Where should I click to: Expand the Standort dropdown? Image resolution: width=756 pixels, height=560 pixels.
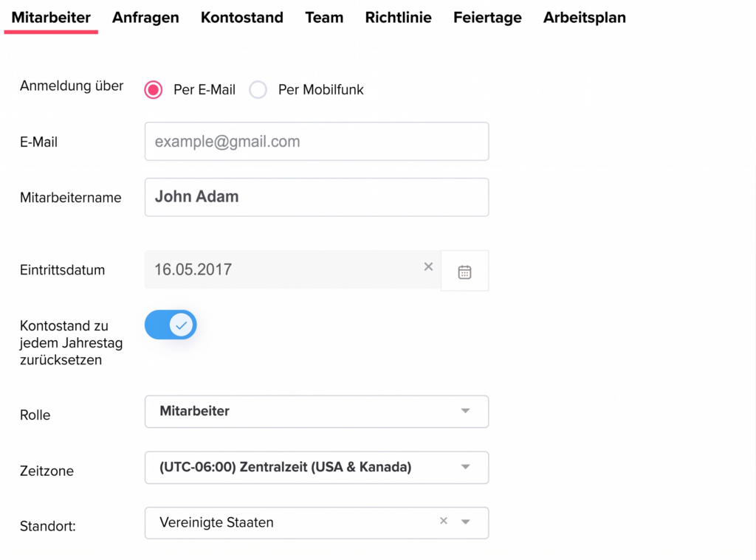click(466, 520)
